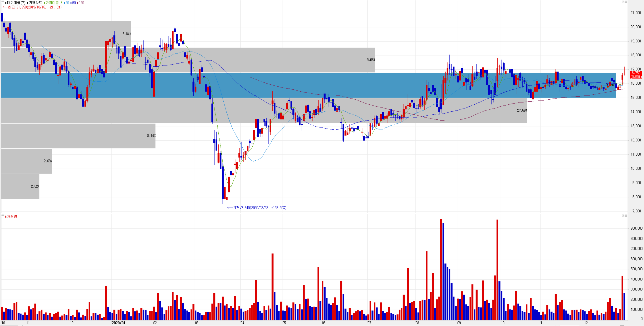Maximize the 거래량 volume panel
644x326 pixels.
coord(623,216)
